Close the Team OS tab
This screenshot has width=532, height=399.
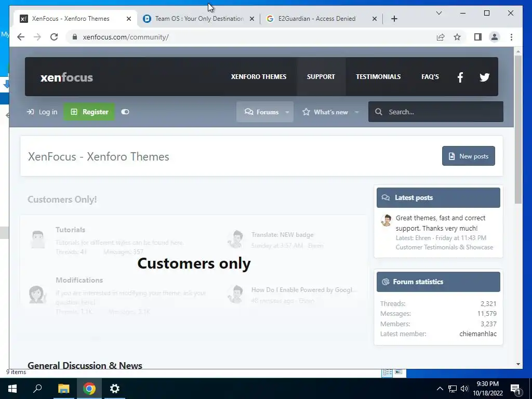tap(252, 19)
